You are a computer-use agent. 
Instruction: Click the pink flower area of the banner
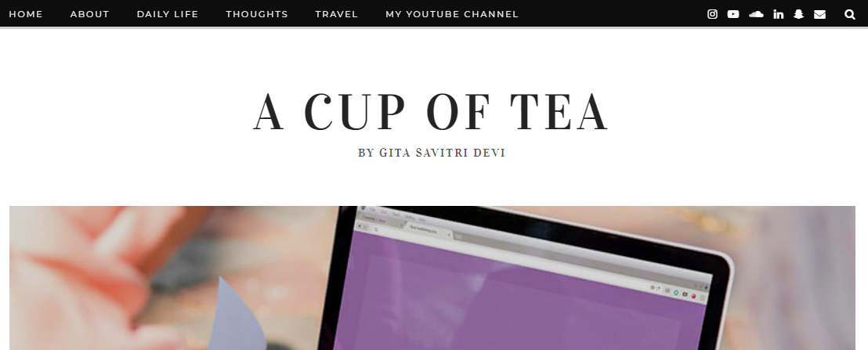83,276
